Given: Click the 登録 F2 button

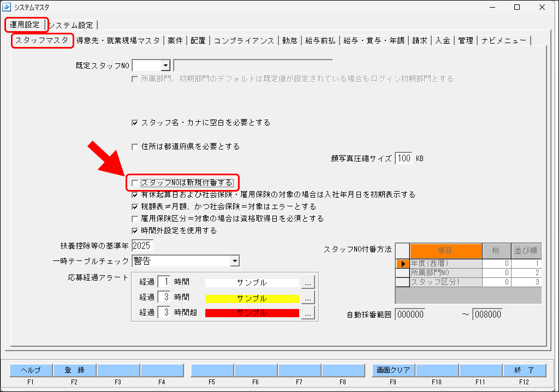Looking at the screenshot, I should (74, 370).
